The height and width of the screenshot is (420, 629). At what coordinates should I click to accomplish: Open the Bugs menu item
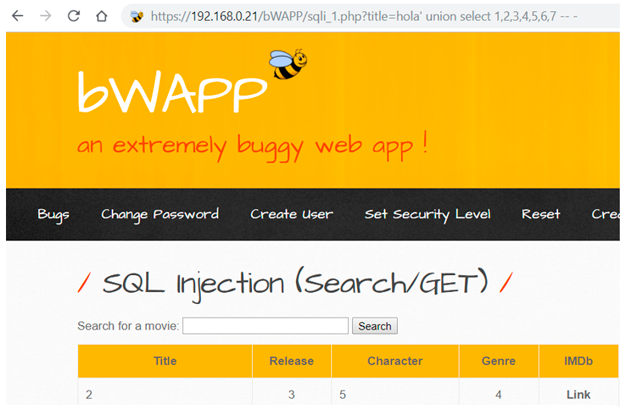55,214
